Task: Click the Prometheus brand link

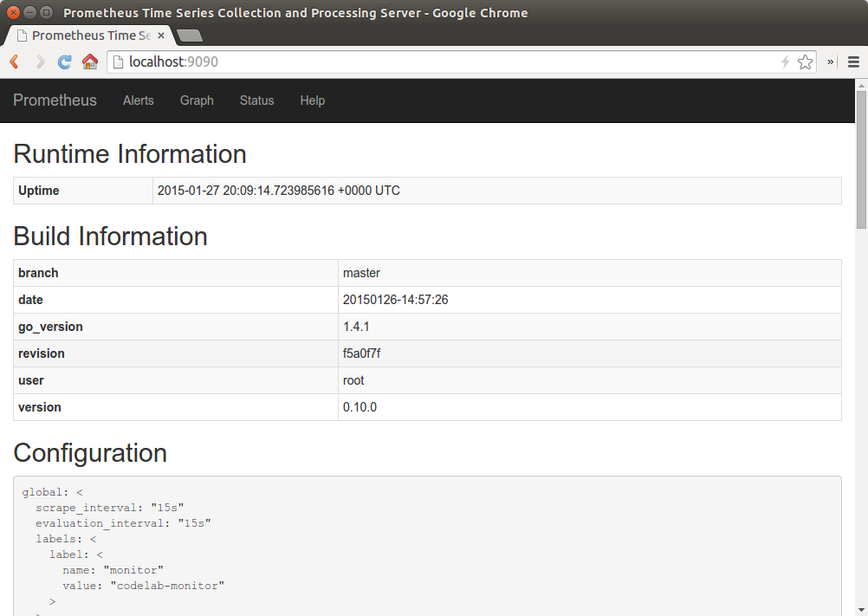Action: 55,101
